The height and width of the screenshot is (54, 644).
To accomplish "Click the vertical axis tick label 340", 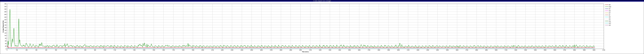I will tap(5, 4).
